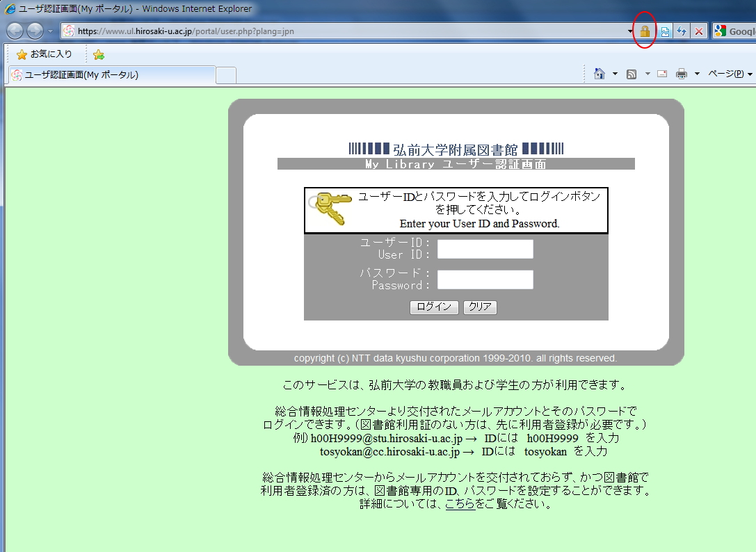Click the add to favorites bar icon
756x552 pixels.
click(98, 54)
